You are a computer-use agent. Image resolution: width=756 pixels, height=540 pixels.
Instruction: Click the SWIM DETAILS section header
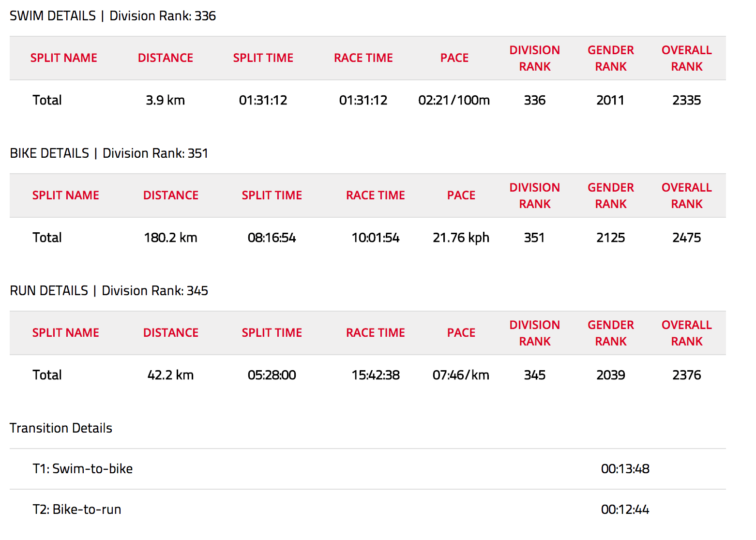52,15
